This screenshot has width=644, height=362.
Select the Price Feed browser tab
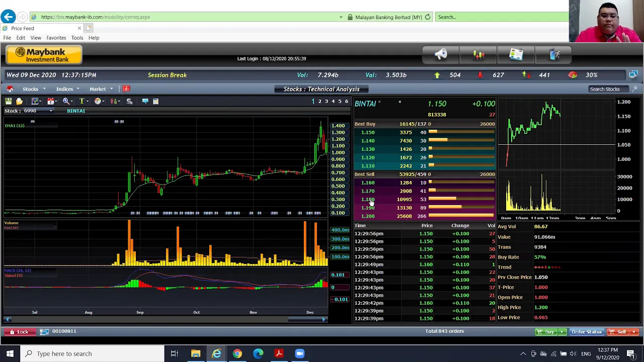42,28
